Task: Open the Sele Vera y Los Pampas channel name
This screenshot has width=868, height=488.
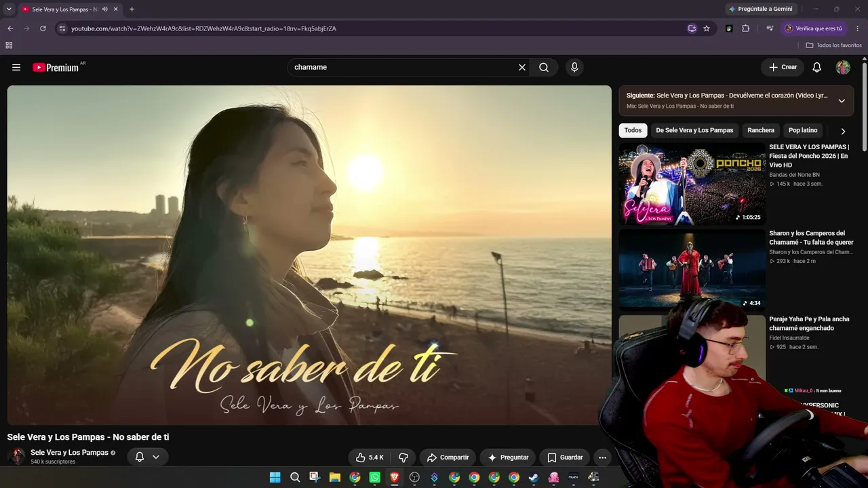Action: pyautogui.click(x=69, y=453)
